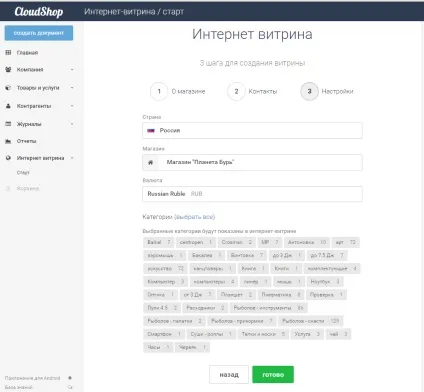
Task: Expand the Компания submenu arrow
Action: [72, 69]
